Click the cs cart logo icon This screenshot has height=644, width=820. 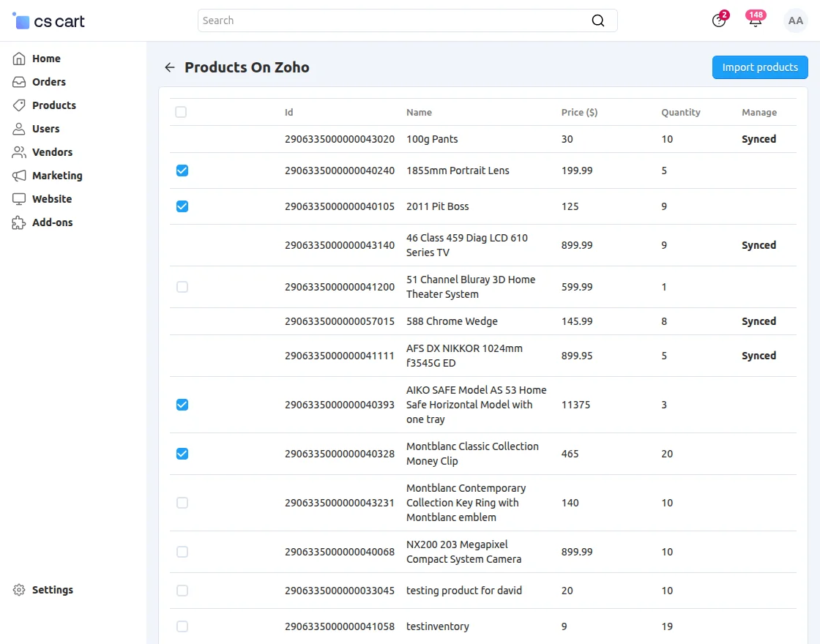[x=20, y=20]
